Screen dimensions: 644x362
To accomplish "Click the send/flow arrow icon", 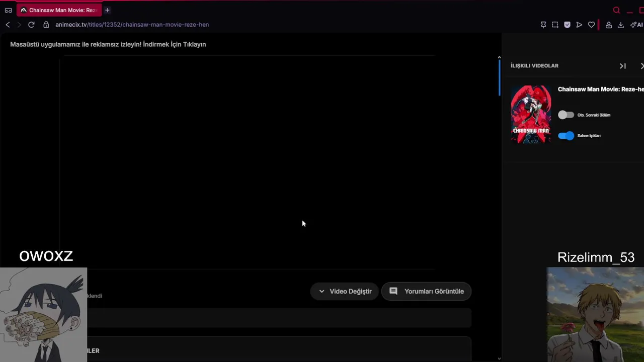I will pyautogui.click(x=579, y=25).
